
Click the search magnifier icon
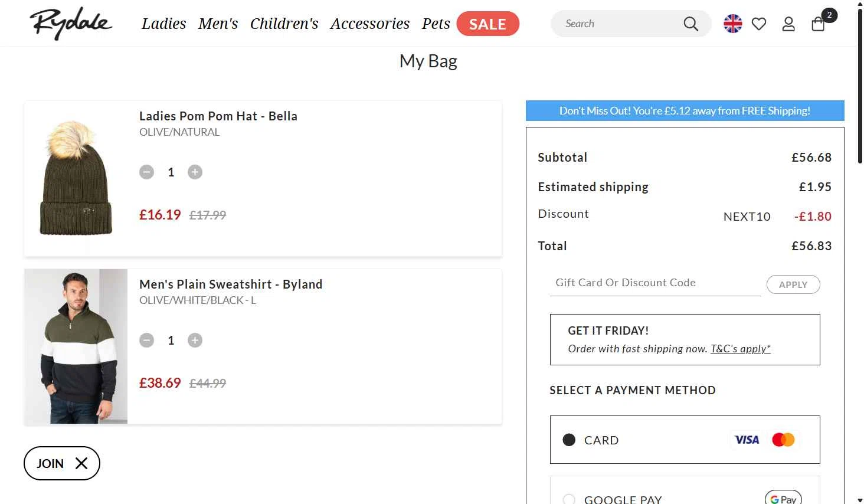pyautogui.click(x=690, y=24)
